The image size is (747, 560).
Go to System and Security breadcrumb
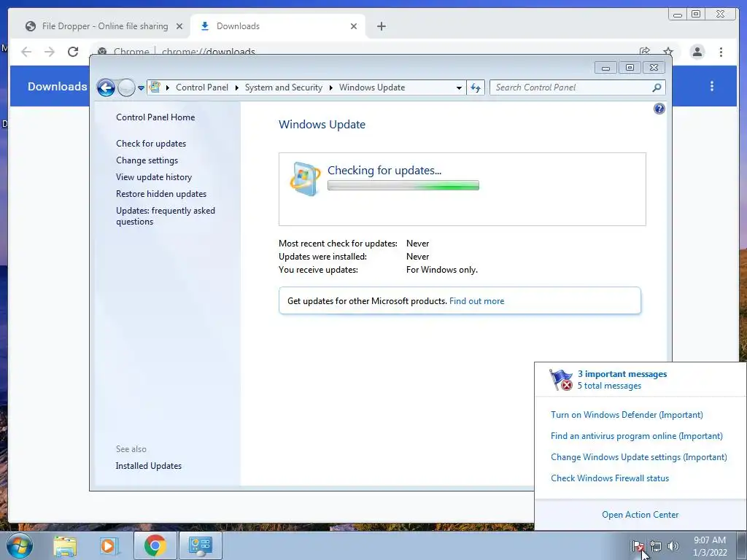[x=284, y=87]
